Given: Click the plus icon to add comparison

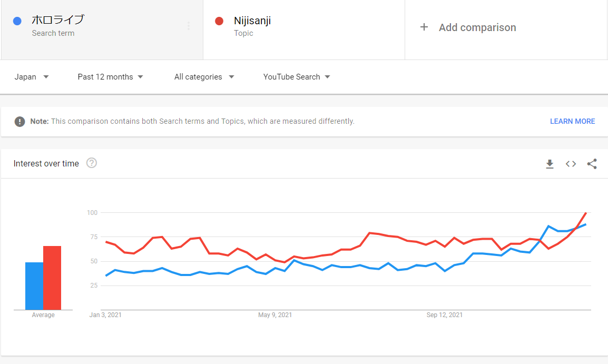Looking at the screenshot, I should (424, 27).
